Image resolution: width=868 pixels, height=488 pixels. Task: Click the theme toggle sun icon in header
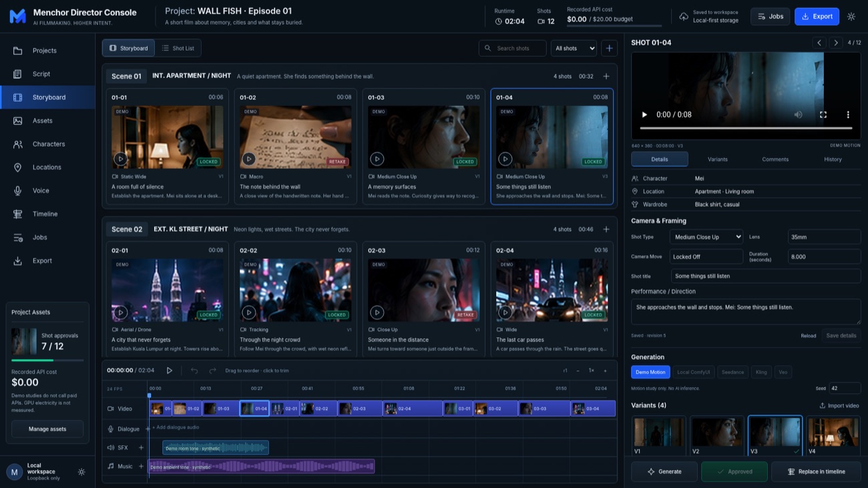851,17
